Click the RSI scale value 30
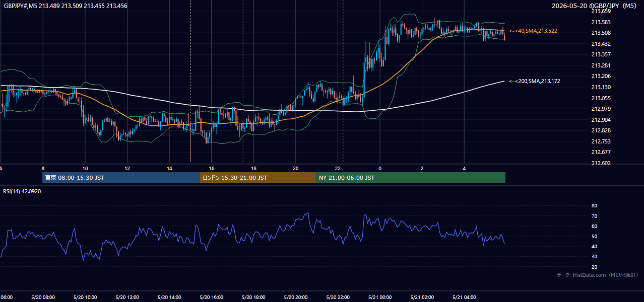Viewport: 644px width, 302px height. (594, 257)
